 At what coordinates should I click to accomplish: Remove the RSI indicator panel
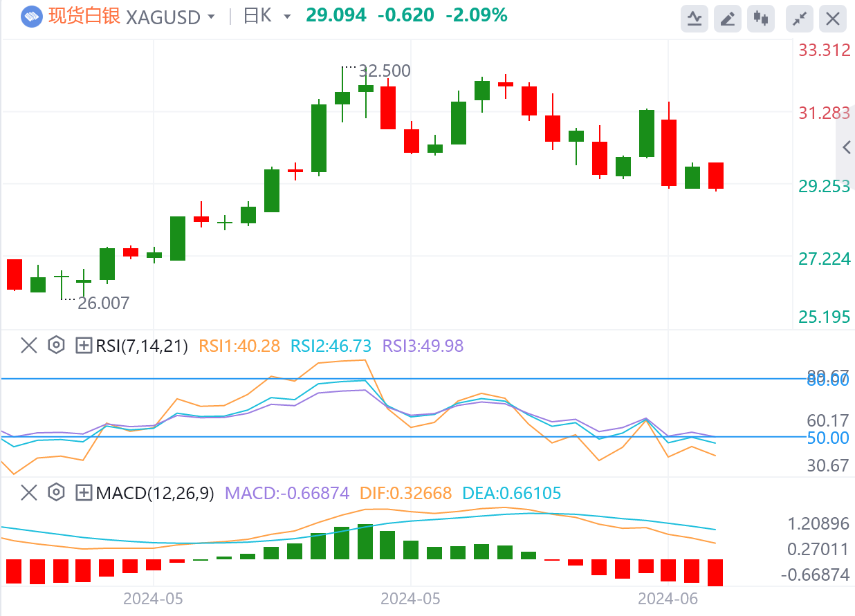coord(28,345)
